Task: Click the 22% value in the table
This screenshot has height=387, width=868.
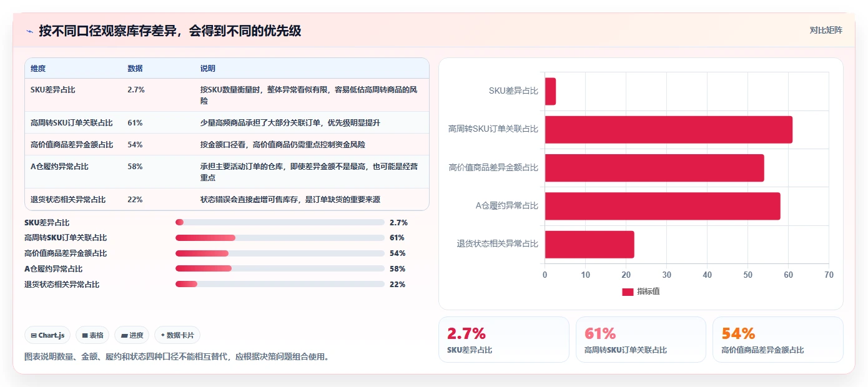Action: coord(135,200)
